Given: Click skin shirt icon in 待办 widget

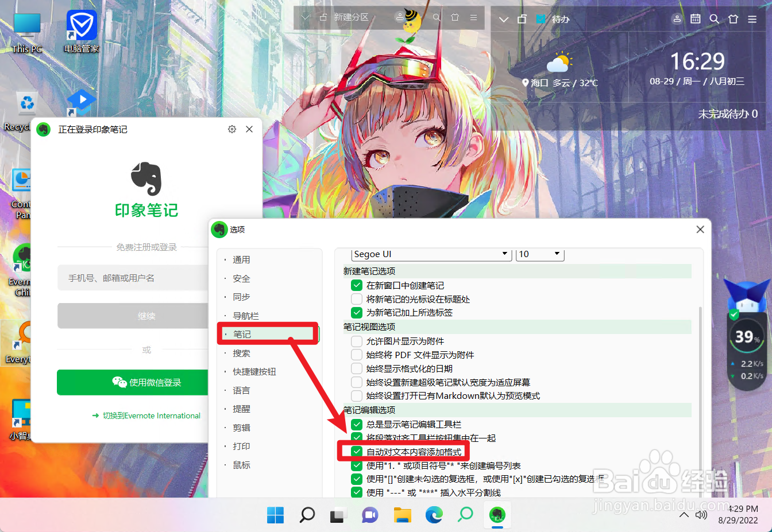Looking at the screenshot, I should (x=733, y=19).
